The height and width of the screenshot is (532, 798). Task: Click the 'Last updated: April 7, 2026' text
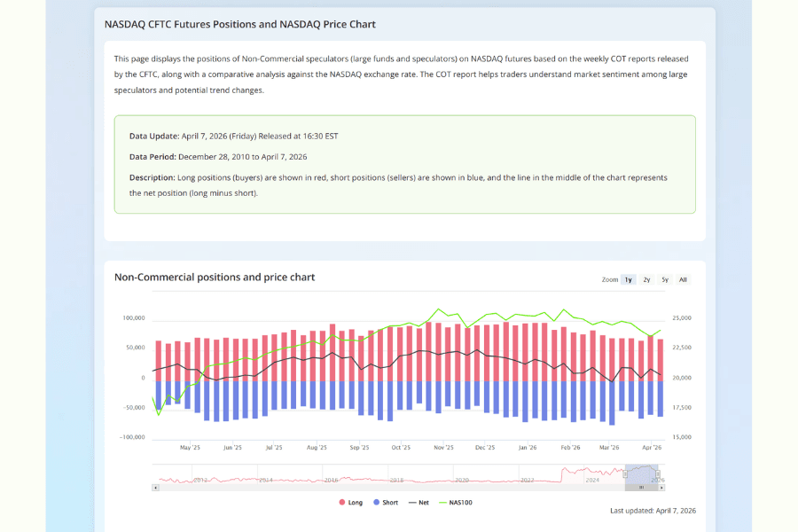[653, 511]
